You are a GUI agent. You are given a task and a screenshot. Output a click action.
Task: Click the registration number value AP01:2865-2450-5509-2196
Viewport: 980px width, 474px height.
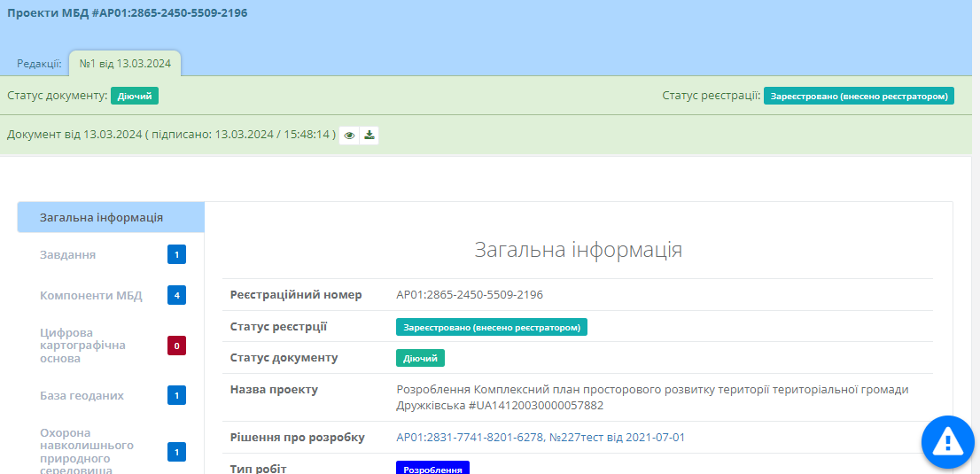469,295
